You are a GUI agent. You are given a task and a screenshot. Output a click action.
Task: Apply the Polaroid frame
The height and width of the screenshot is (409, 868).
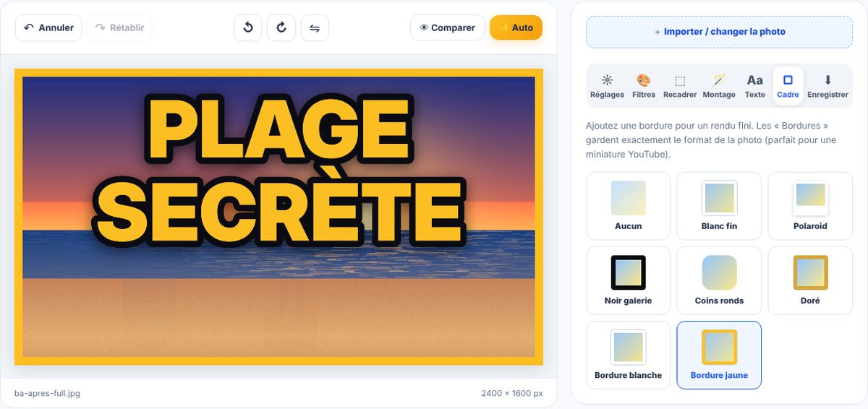(810, 206)
